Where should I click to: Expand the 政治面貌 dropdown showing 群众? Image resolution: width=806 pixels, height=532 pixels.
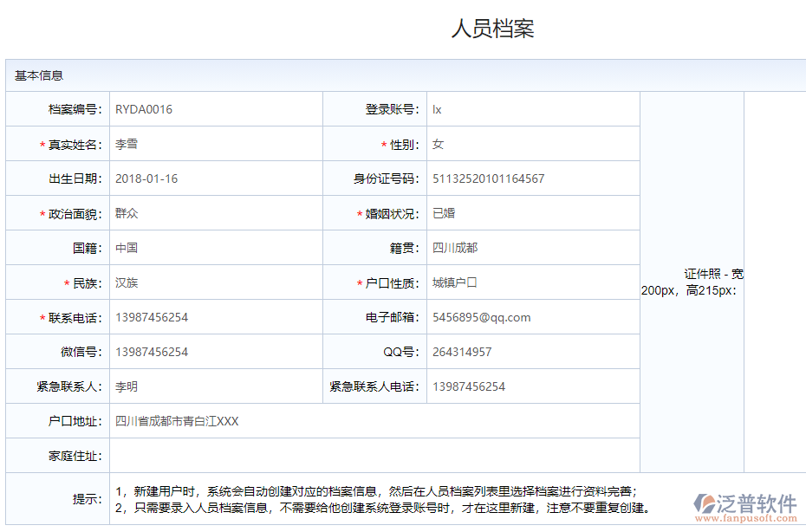click(215, 213)
